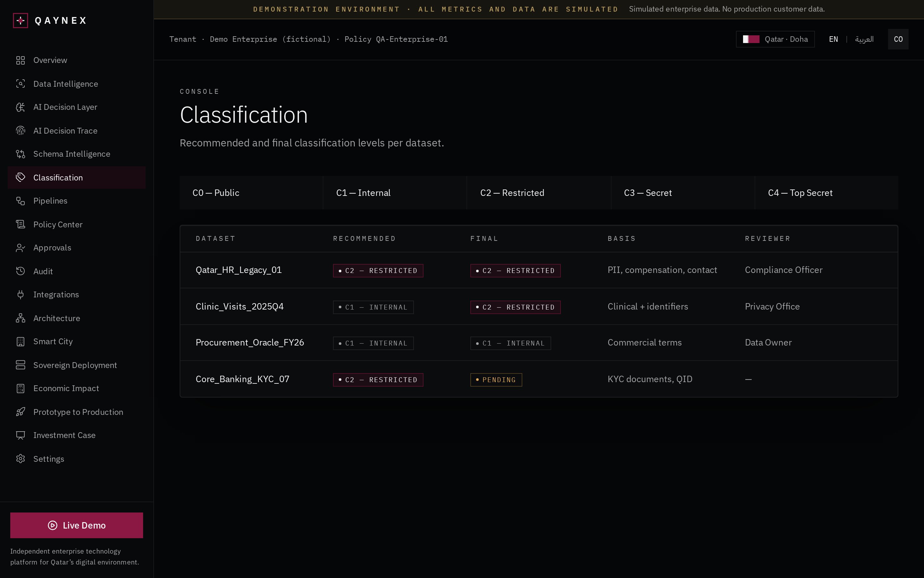
Task: Click the Policy Center scroll icon
Action: tap(21, 224)
